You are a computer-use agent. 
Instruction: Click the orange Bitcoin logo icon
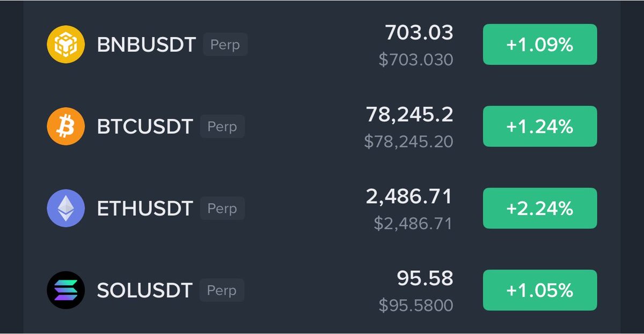pyautogui.click(x=65, y=127)
